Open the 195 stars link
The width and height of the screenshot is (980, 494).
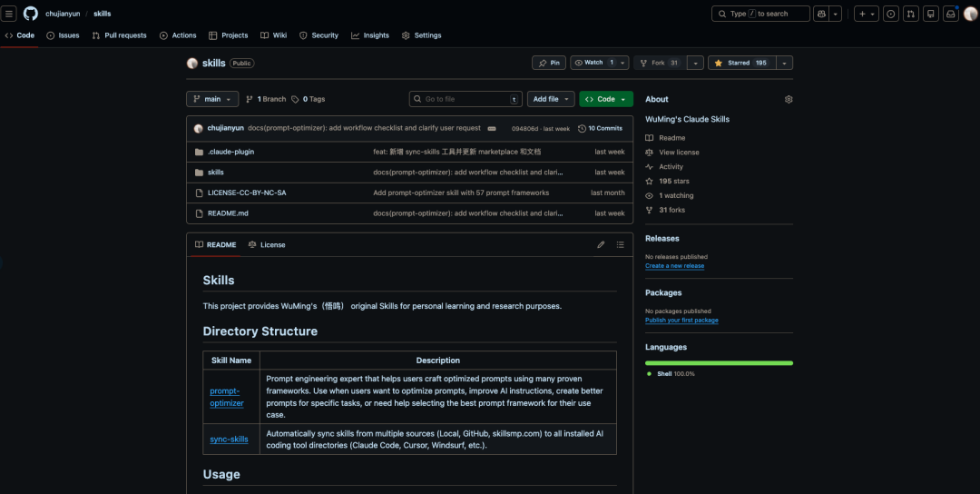(668, 182)
